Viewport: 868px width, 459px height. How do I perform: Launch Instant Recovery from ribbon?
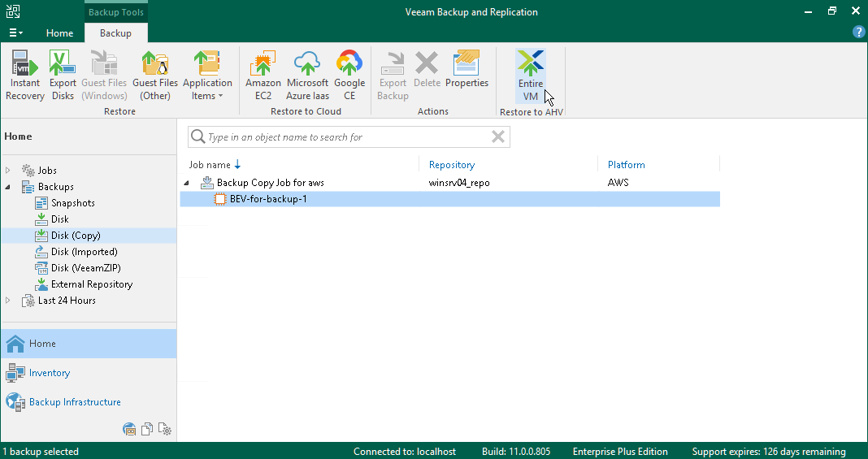point(25,76)
